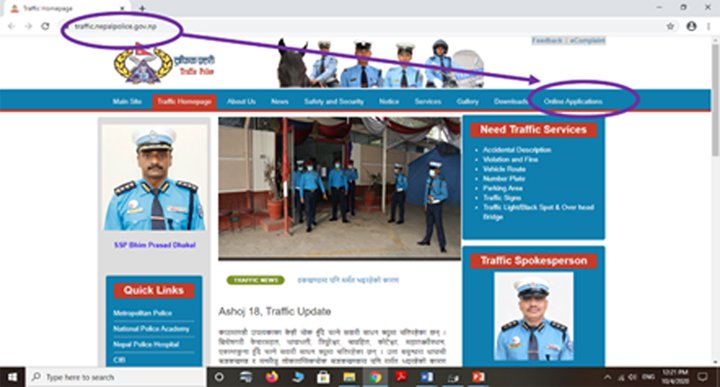Click the Quick Links heading

point(153,291)
